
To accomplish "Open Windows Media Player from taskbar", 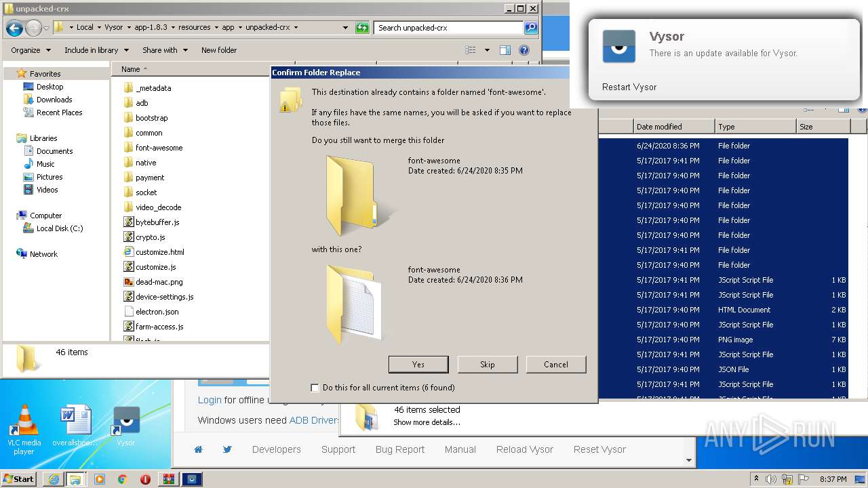I will coord(99,479).
